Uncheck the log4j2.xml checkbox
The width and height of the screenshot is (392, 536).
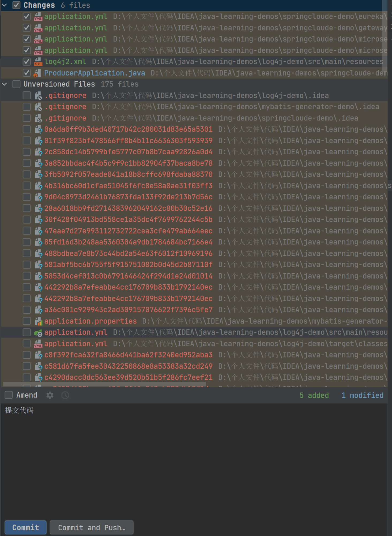[27, 62]
